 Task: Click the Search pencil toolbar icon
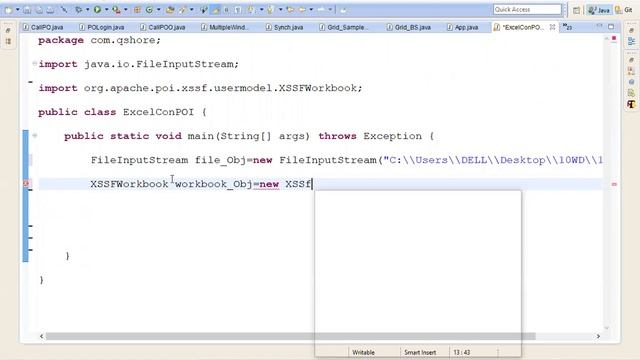coord(182,10)
